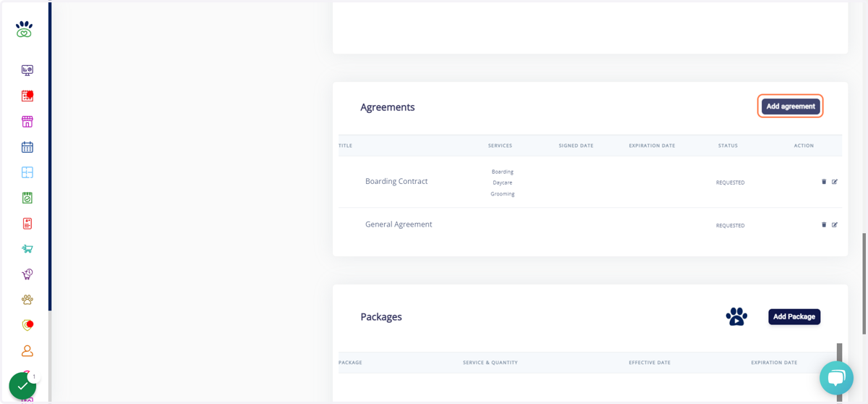Click the General Agreement title

[x=399, y=224]
